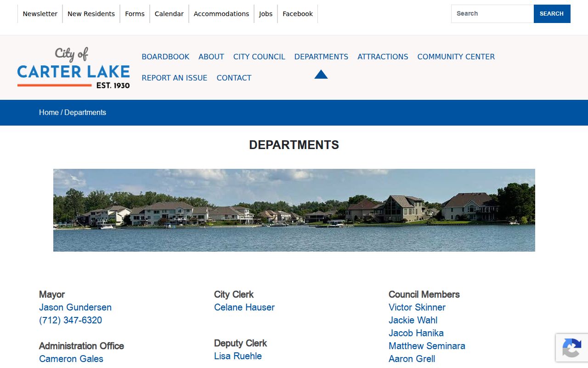Viewport: 588px width, 368px height.
Task: Call the Mayor's number (712) 347-6320
Action: (70, 320)
